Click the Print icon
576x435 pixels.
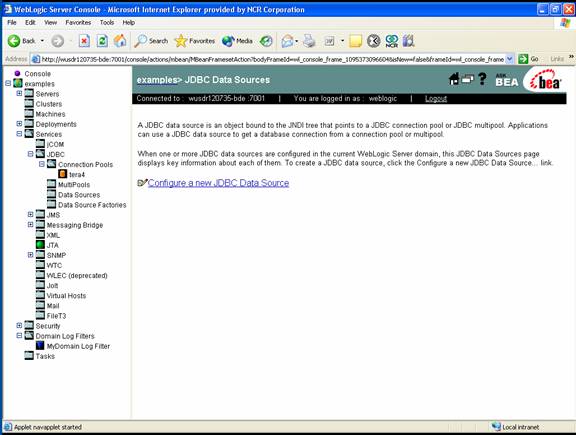[309, 41]
